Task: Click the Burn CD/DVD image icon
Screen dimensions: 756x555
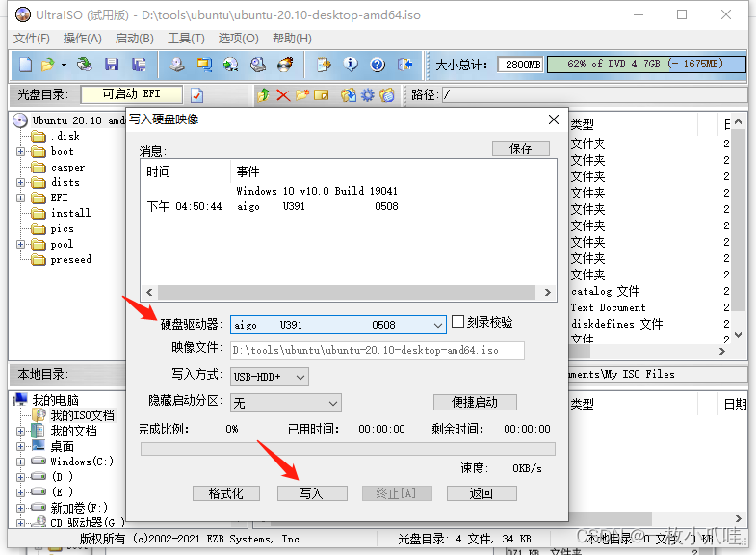Action: point(285,65)
